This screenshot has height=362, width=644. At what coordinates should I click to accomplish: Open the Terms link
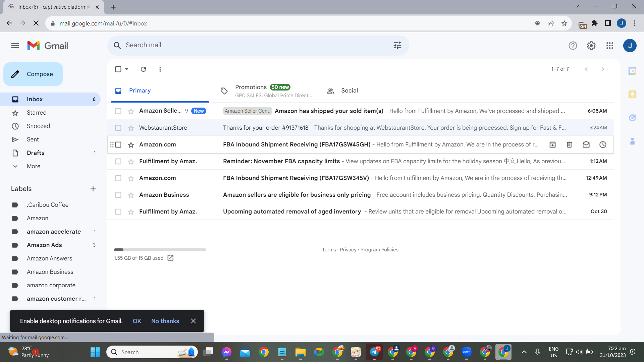(329, 250)
